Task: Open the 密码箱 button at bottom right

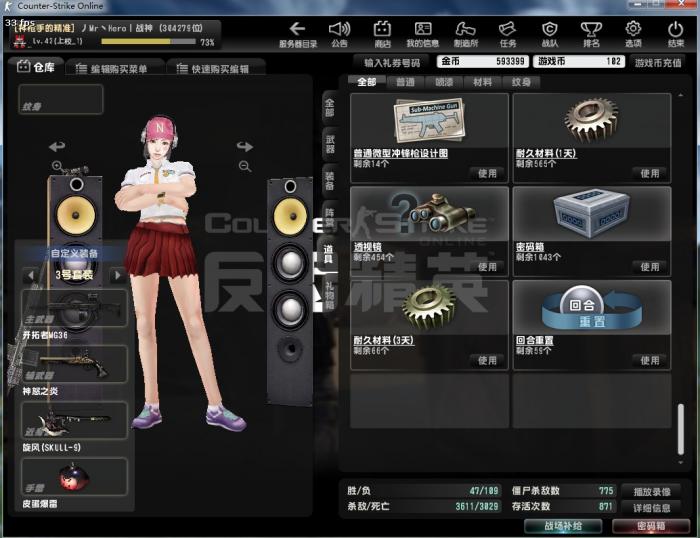Action: pos(651,526)
